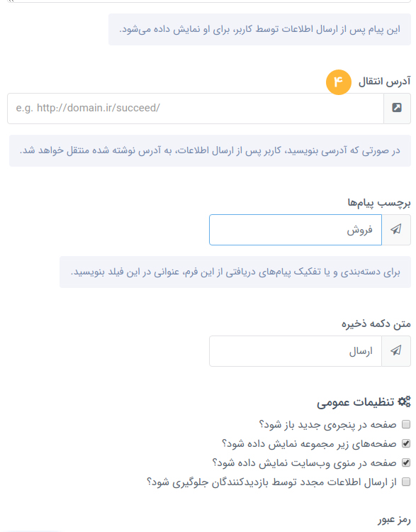
Task: Click the external-link icon beside the redirect address field
Action: click(x=397, y=108)
